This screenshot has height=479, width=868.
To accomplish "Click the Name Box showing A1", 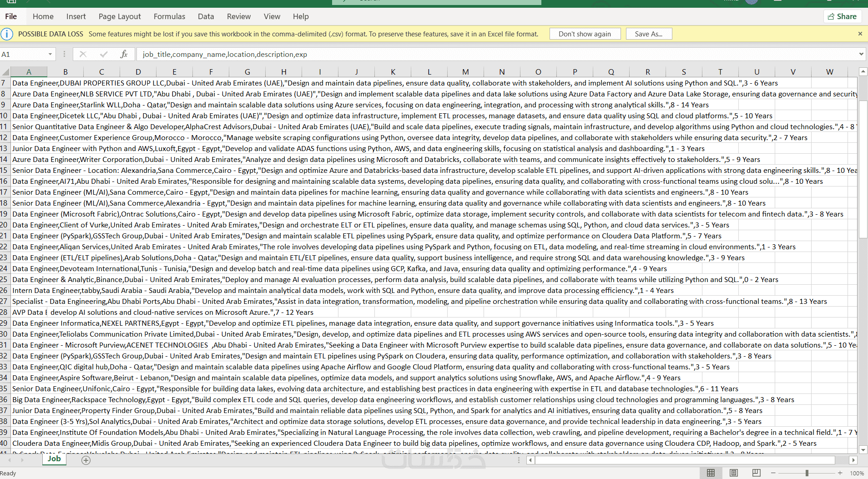I will point(23,54).
